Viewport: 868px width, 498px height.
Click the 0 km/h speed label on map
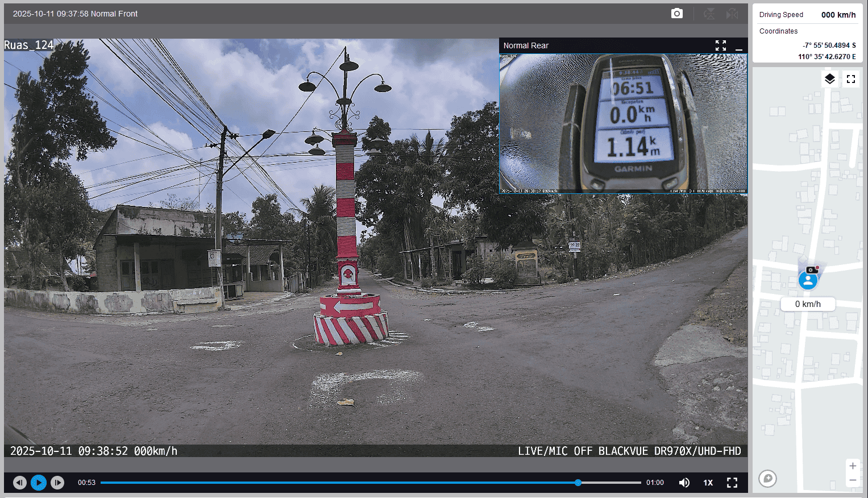808,304
